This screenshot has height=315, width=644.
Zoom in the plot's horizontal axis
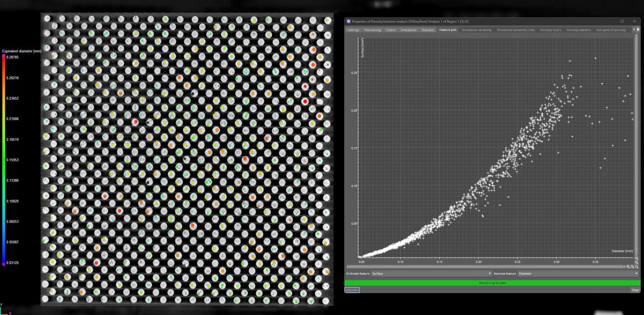coord(628,267)
